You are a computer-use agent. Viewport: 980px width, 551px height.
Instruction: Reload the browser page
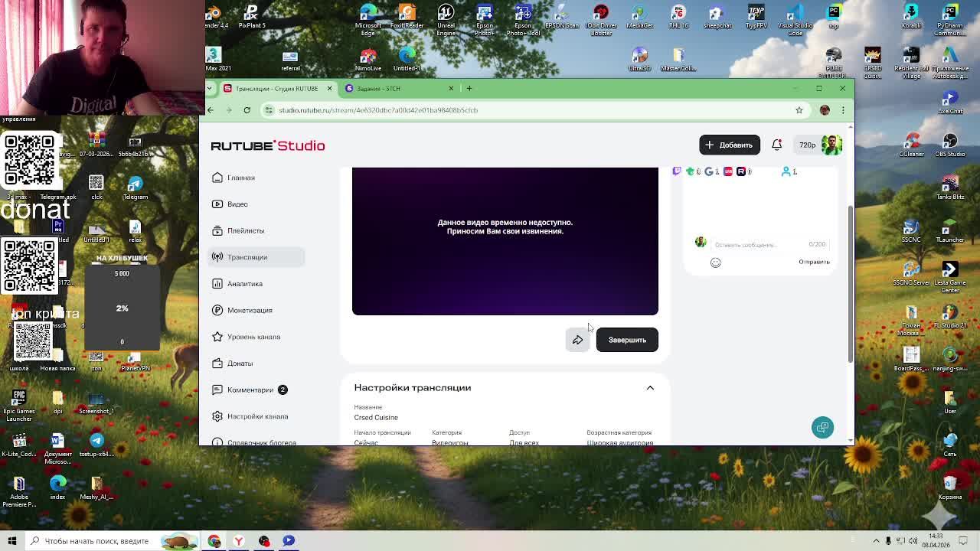point(247,110)
